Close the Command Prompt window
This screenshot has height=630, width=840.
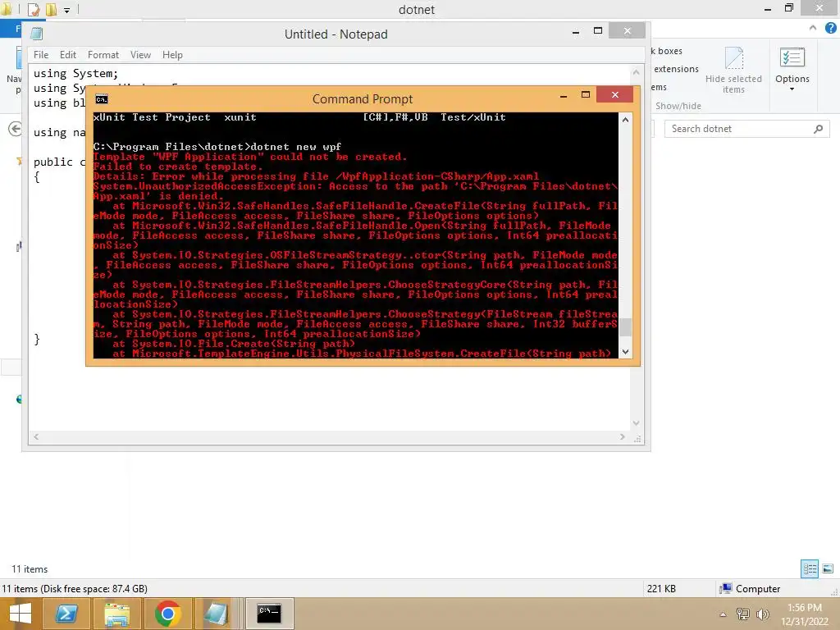point(614,95)
